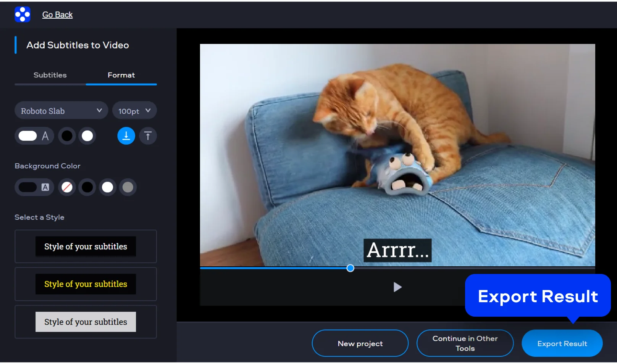Choose white text color swatch
617x364 pixels.
coord(87,136)
